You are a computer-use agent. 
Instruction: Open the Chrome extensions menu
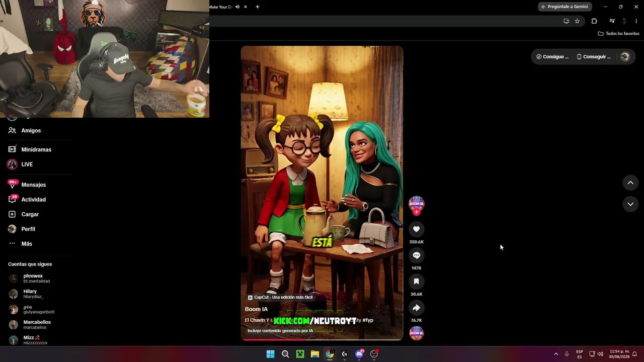pos(594,21)
